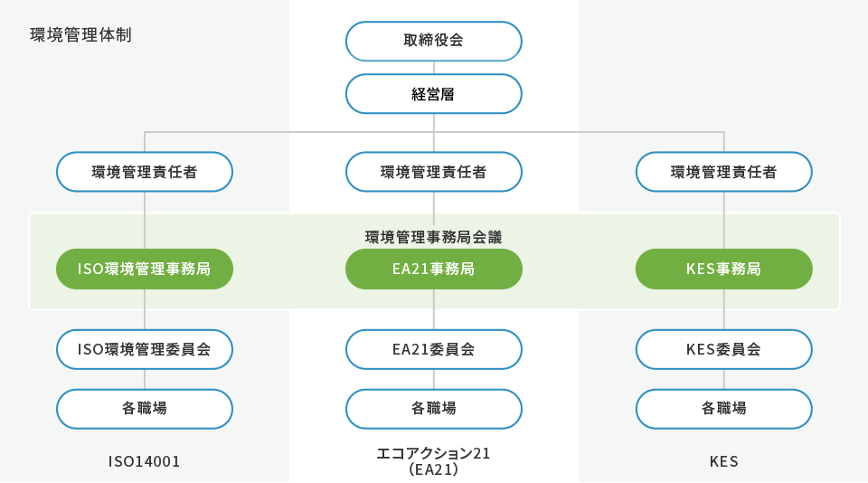
Task: Click the green ISO環境管理事務局 box
Action: point(145,269)
